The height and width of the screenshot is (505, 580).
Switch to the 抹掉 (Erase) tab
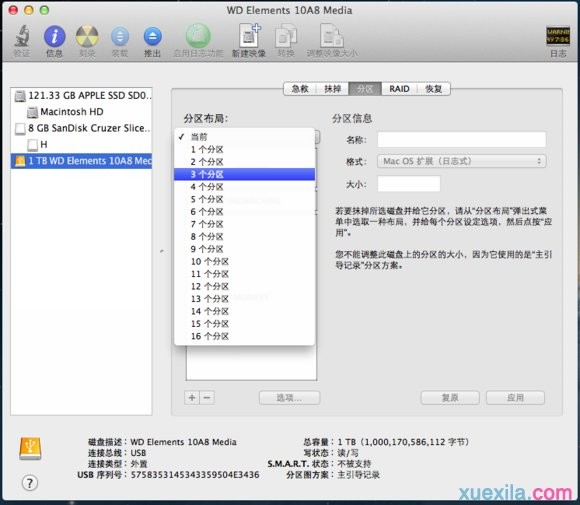click(x=332, y=89)
